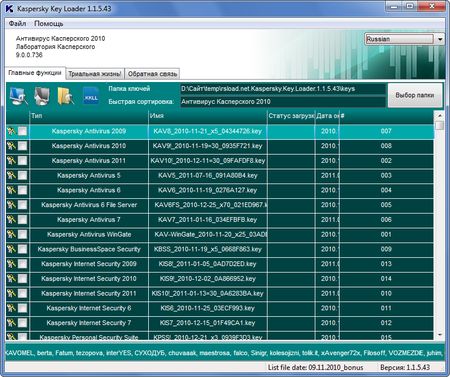
Task: Click number 013 in the # column
Action: point(386,264)
